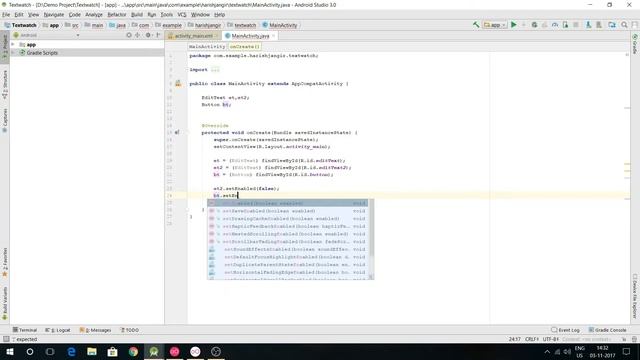Image resolution: width=640 pixels, height=360 pixels.
Task: Open the Event Log panel
Action: [x=565, y=330]
